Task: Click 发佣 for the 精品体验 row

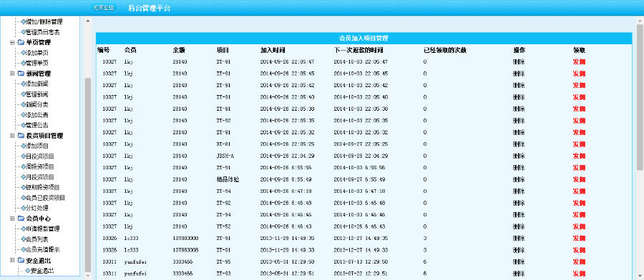Action: [579, 179]
